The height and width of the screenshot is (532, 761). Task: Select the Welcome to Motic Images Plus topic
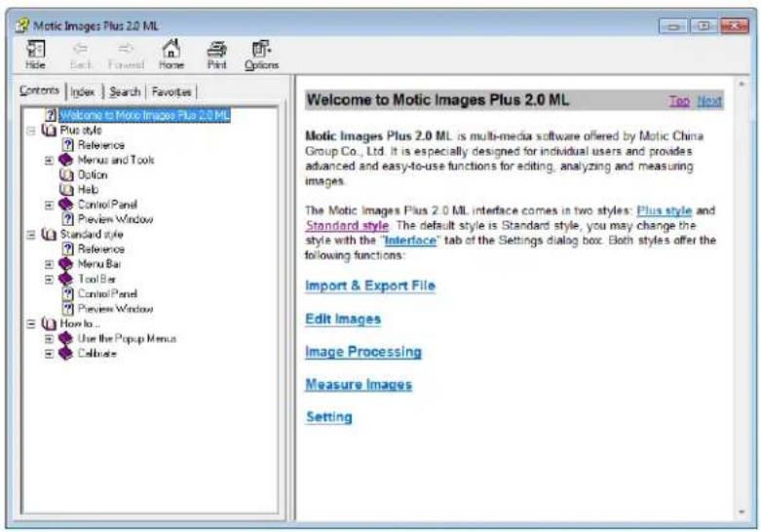coord(144,115)
